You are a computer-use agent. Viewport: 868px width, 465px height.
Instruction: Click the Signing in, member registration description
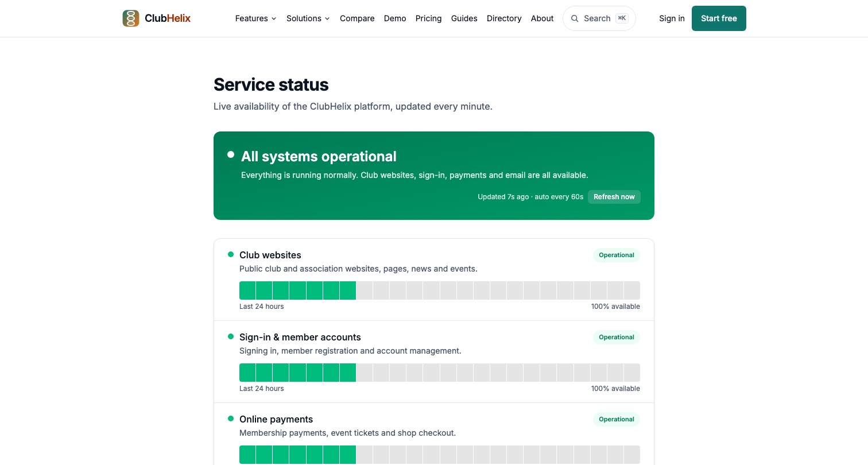(x=350, y=351)
